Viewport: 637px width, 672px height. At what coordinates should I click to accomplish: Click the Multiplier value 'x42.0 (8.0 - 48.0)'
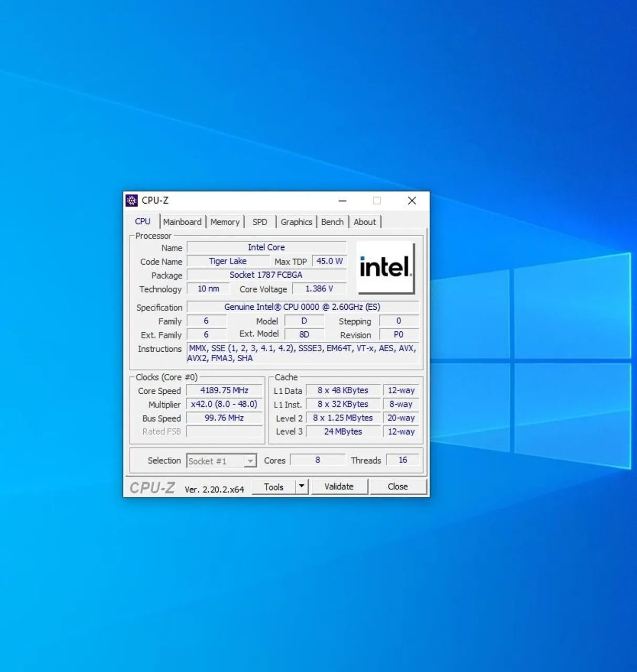(x=224, y=404)
